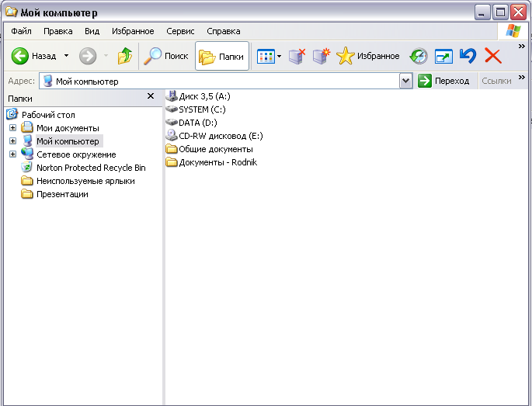Viewport: 532px width, 406px height.
Task: Click the Переход go button
Action: point(443,81)
